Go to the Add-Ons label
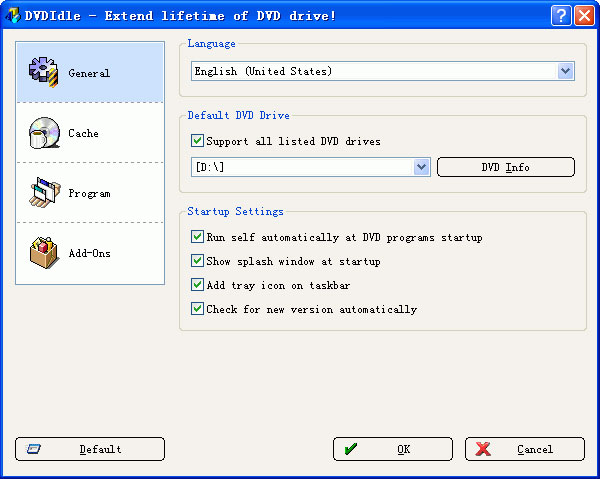 click(90, 253)
